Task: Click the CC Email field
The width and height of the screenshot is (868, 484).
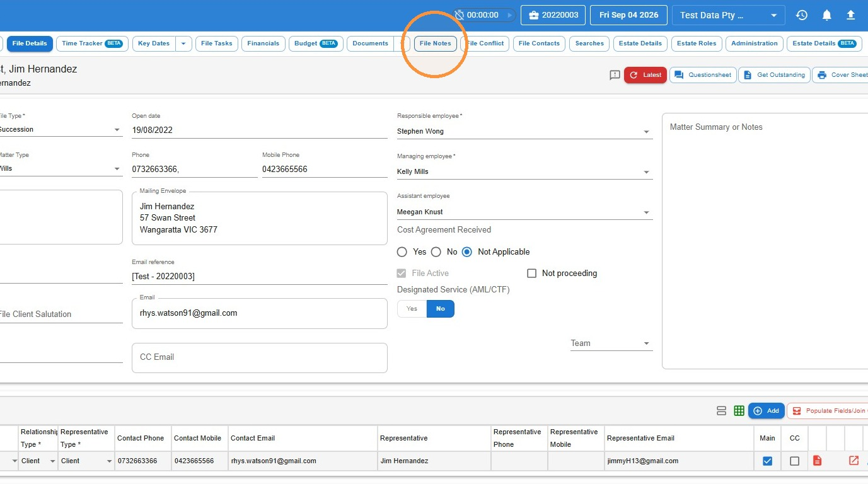Action: (x=259, y=357)
